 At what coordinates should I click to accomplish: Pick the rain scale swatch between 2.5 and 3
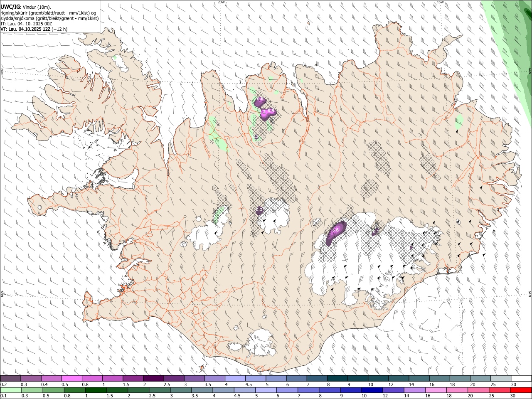[x=160, y=390]
